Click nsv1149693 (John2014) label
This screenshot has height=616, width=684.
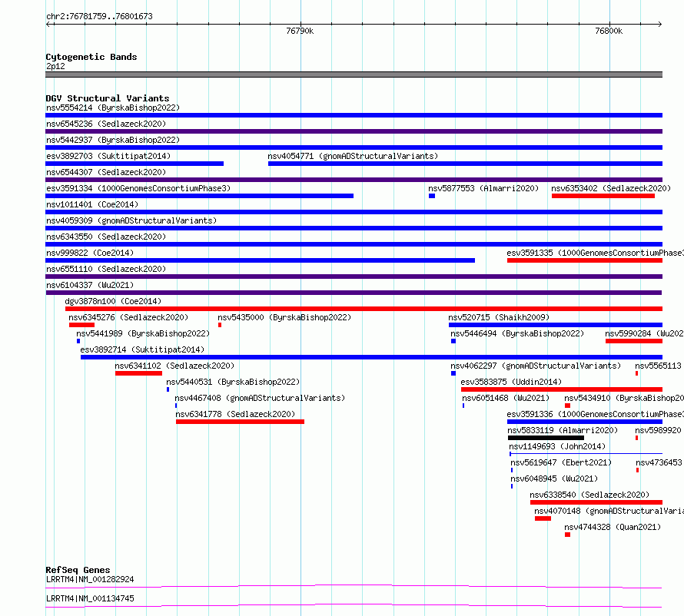click(x=557, y=446)
